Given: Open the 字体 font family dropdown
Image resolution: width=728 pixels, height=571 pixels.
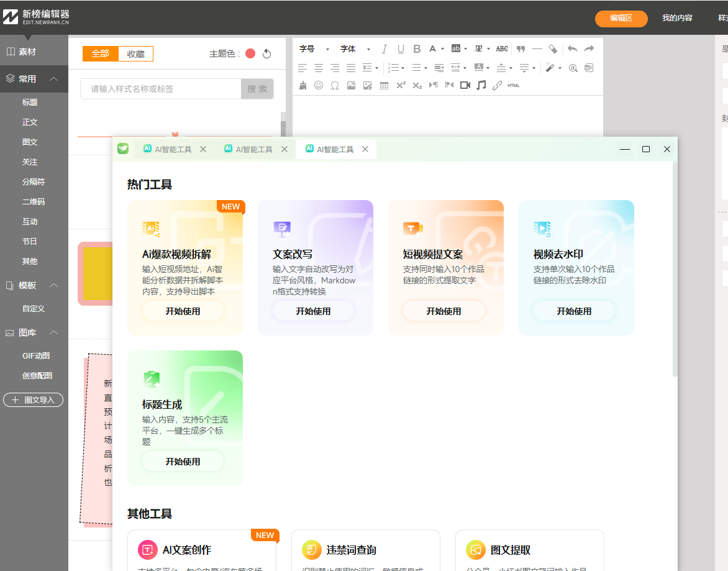Looking at the screenshot, I should pos(355,49).
